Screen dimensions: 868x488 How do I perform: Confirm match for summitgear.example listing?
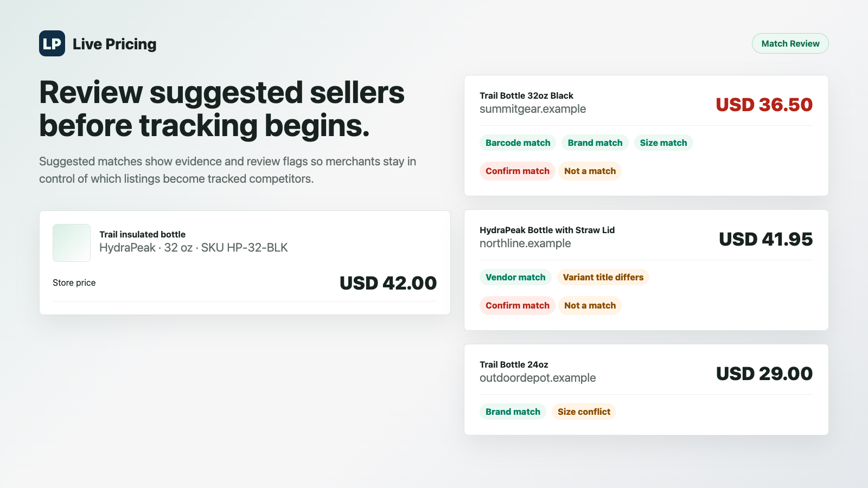point(517,171)
